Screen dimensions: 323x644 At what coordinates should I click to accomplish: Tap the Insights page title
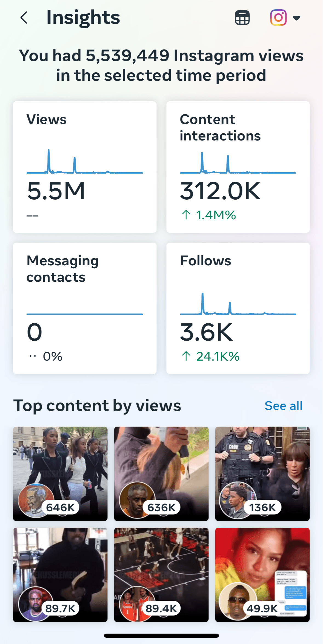(x=83, y=18)
